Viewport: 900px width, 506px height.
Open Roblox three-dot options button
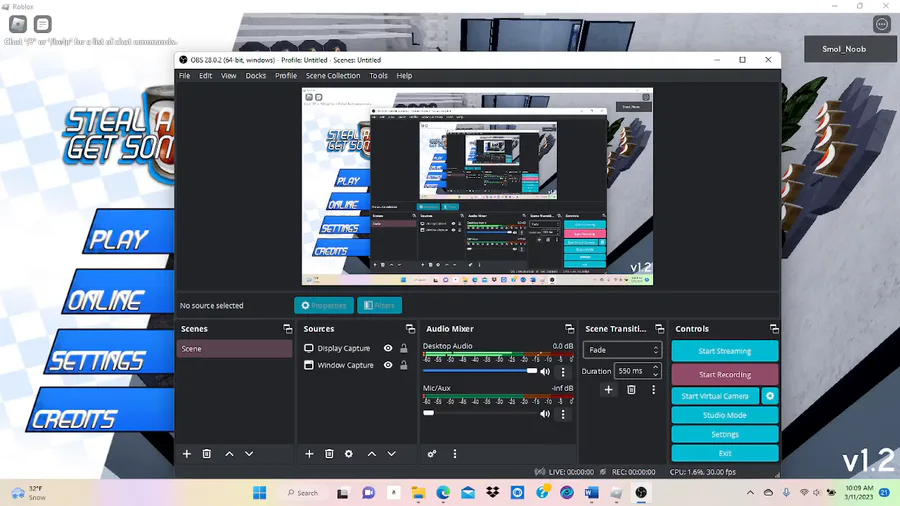pos(882,24)
